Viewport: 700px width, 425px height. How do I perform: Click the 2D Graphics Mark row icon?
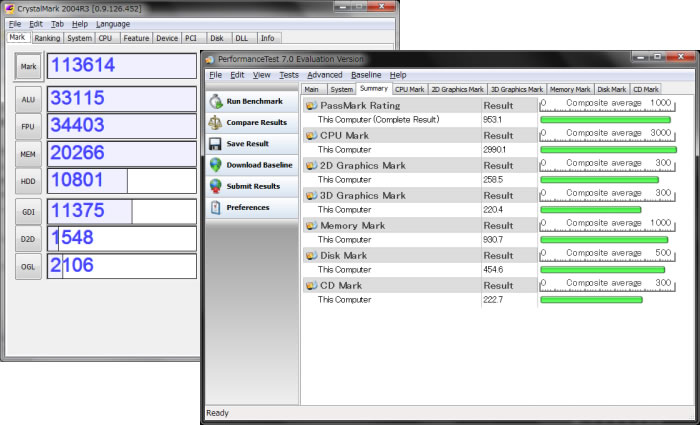coord(311,166)
